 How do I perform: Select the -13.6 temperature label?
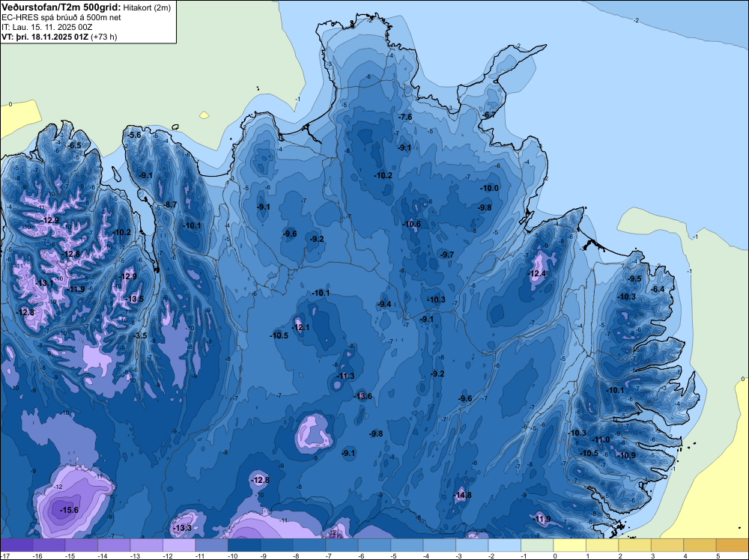coord(363,396)
